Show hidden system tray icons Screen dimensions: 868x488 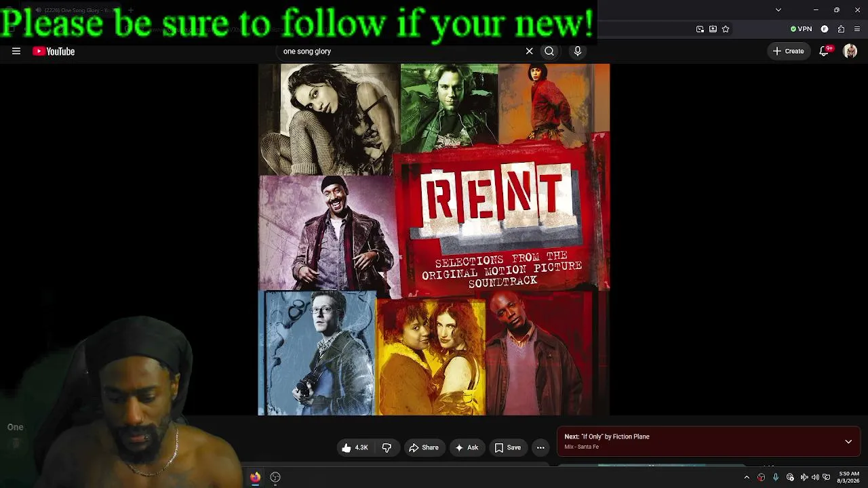pyautogui.click(x=747, y=477)
